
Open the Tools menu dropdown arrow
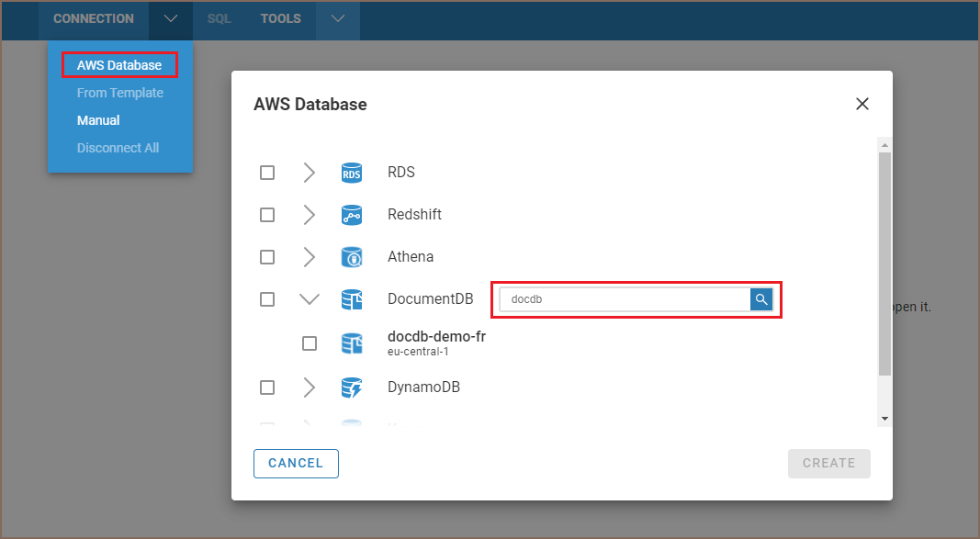(x=338, y=18)
